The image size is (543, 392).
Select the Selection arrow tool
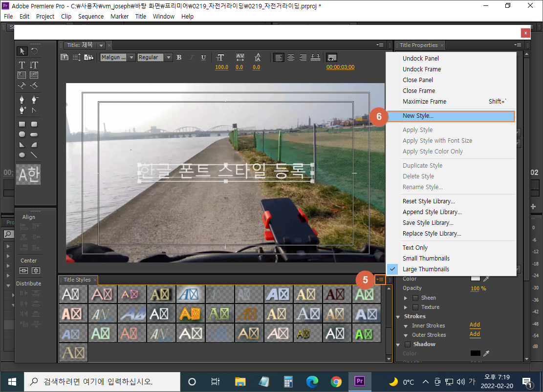pyautogui.click(x=22, y=51)
